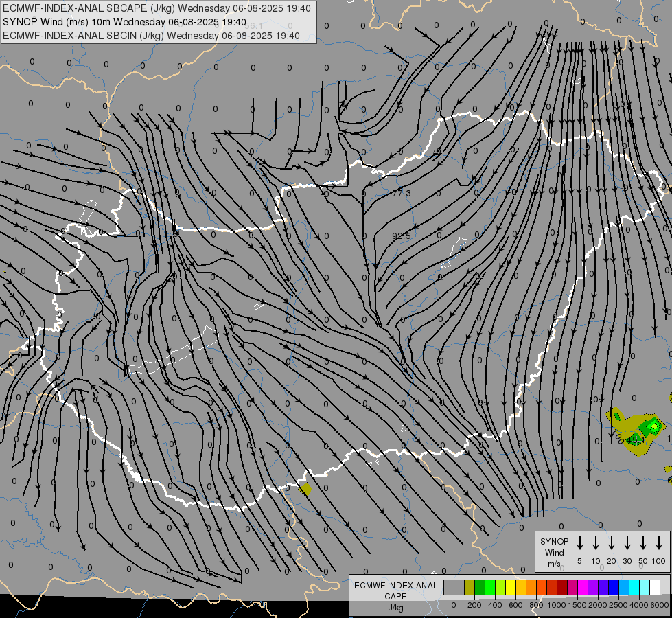Click the 6000 tick label in CAPE legend
The image size is (672, 618).
pos(660,605)
